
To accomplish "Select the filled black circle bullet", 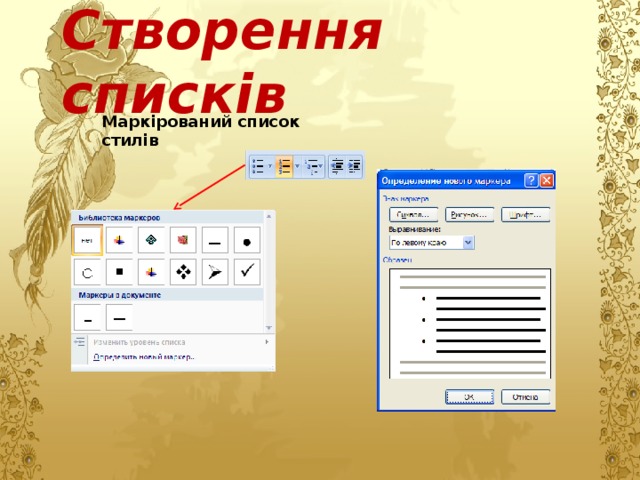I will tap(247, 240).
